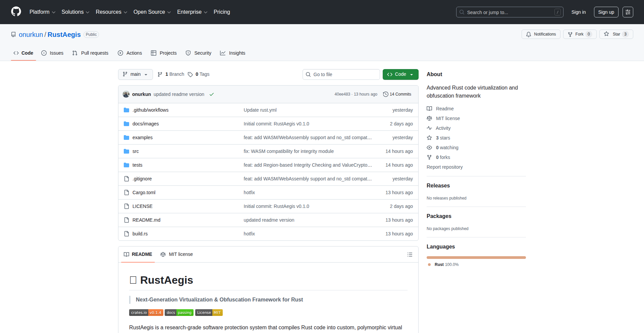Expand the green Code dropdown button
Image resolution: width=644 pixels, height=333 pixels.
(400, 74)
